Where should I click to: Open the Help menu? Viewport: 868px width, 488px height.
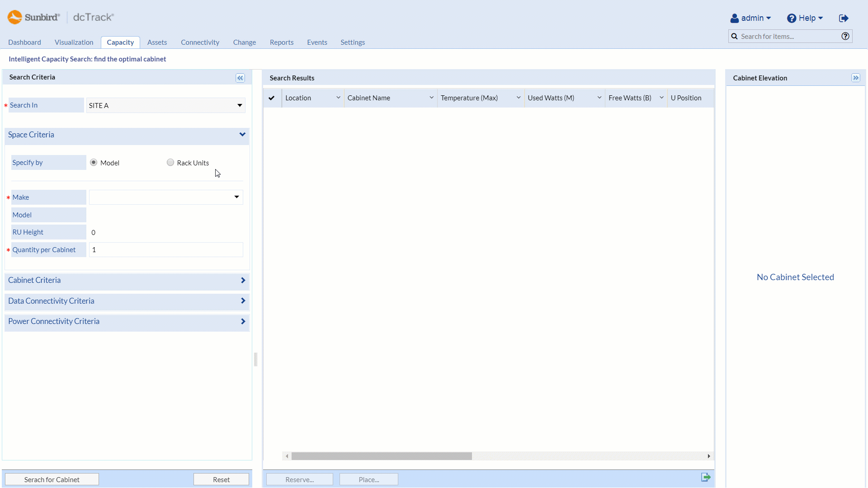[x=805, y=18]
